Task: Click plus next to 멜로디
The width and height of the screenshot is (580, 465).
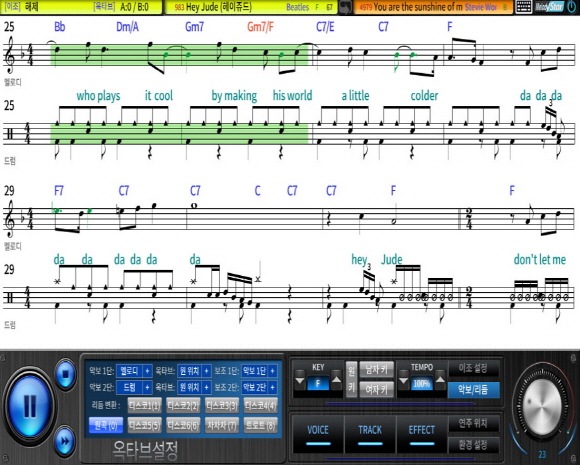Action: point(147,371)
